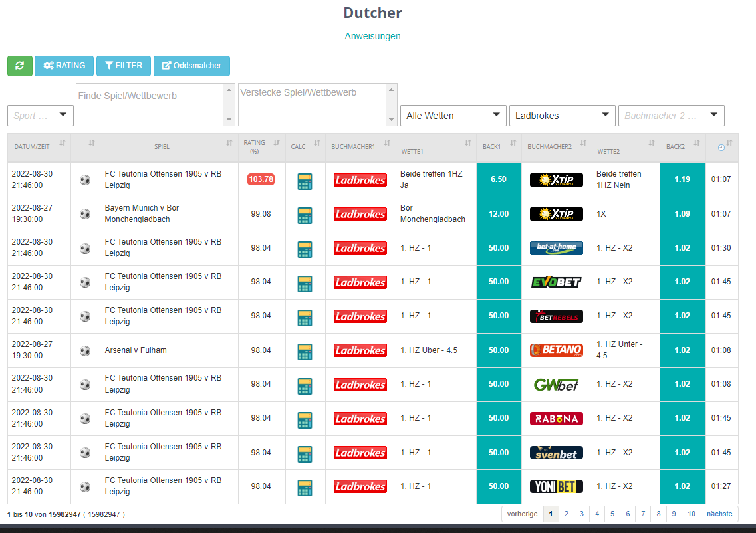Click the nächste pagination button
756x533 pixels.
[719, 514]
